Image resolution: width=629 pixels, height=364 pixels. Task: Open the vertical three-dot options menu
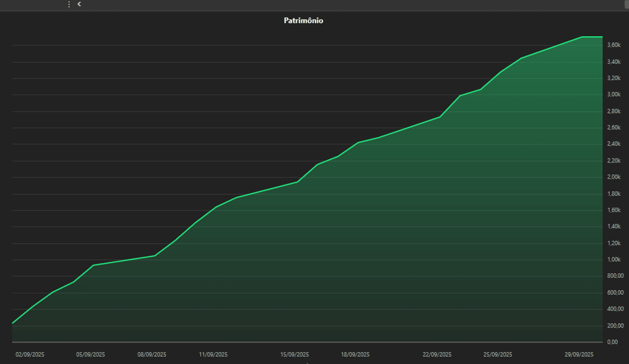69,4
